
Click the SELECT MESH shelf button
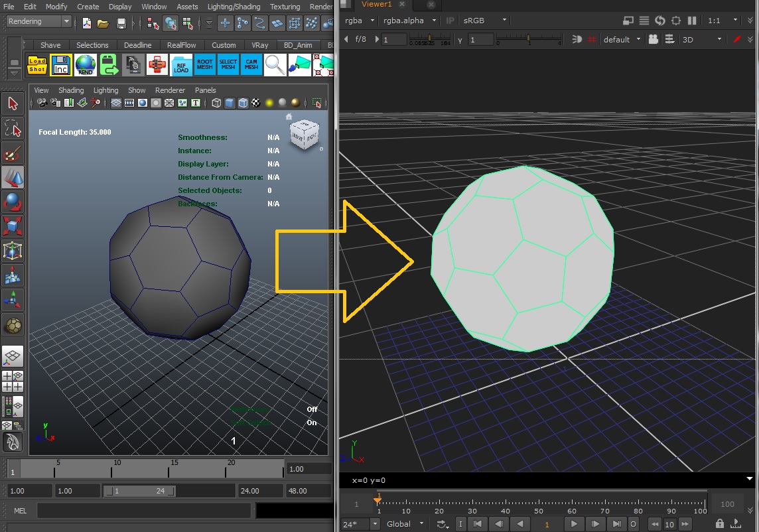coord(228,65)
